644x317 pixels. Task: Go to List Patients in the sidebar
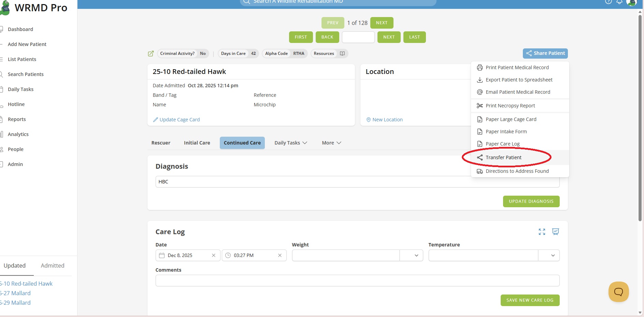(22, 59)
